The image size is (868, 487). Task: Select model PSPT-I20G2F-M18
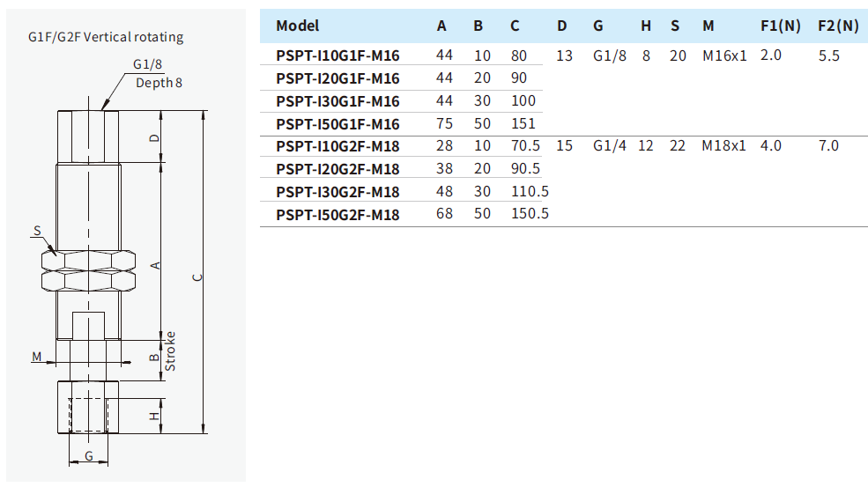pos(338,169)
